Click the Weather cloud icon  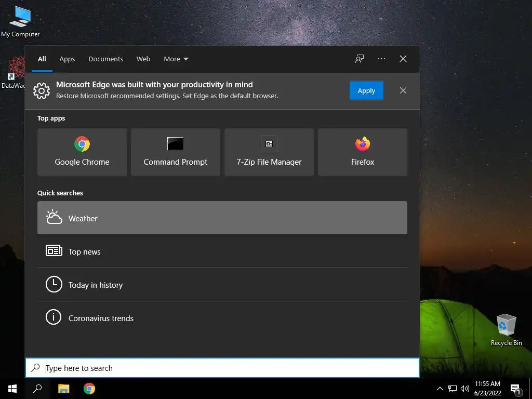[54, 217]
